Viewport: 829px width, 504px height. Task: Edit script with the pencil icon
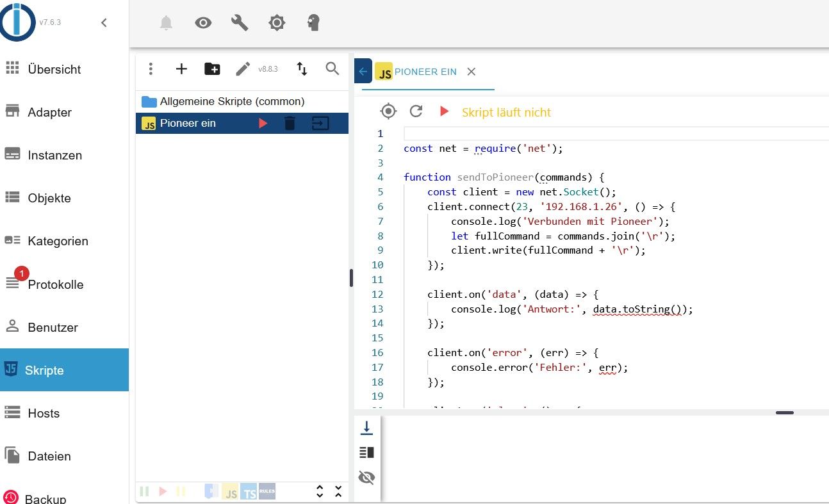click(243, 69)
